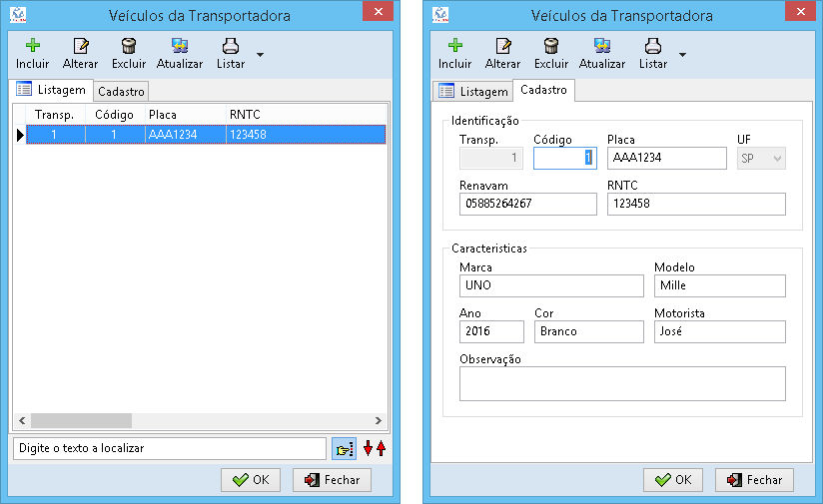The image size is (823, 504).
Task: Open Listar dropdown arrow in left window
Action: (260, 55)
